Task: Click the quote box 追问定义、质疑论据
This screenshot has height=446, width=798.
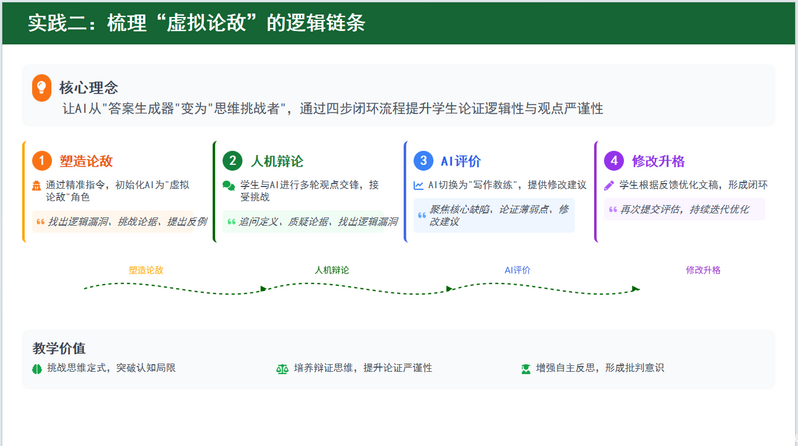Action: click(307, 221)
